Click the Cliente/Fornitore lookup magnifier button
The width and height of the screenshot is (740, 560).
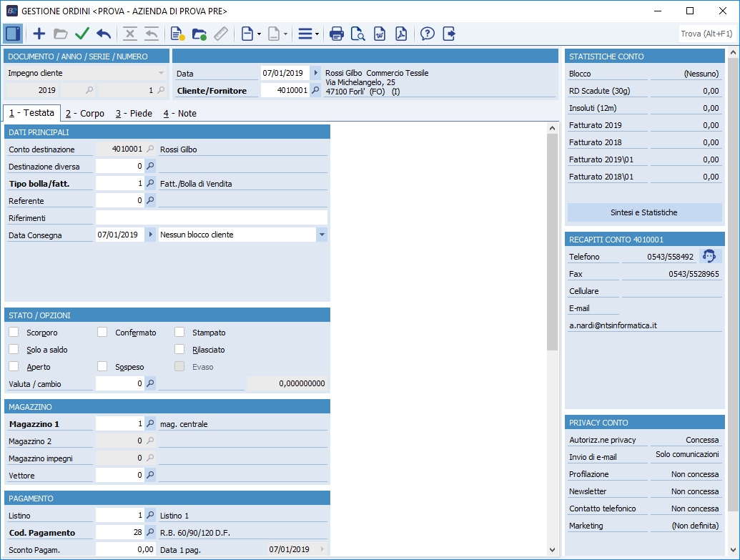315,91
